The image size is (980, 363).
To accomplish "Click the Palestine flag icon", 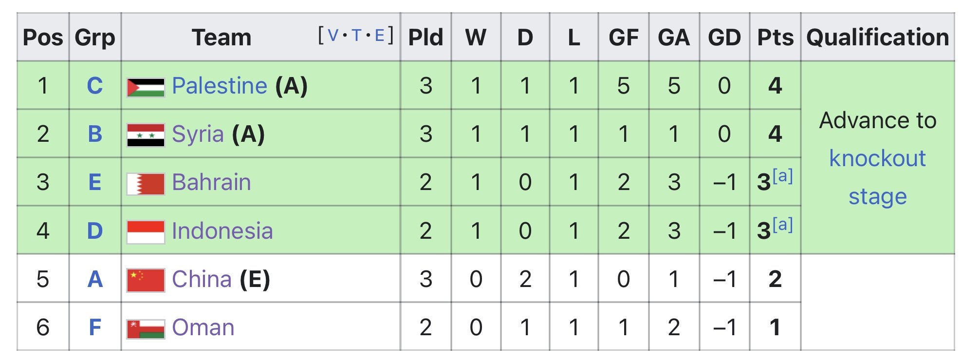I will click(x=145, y=88).
